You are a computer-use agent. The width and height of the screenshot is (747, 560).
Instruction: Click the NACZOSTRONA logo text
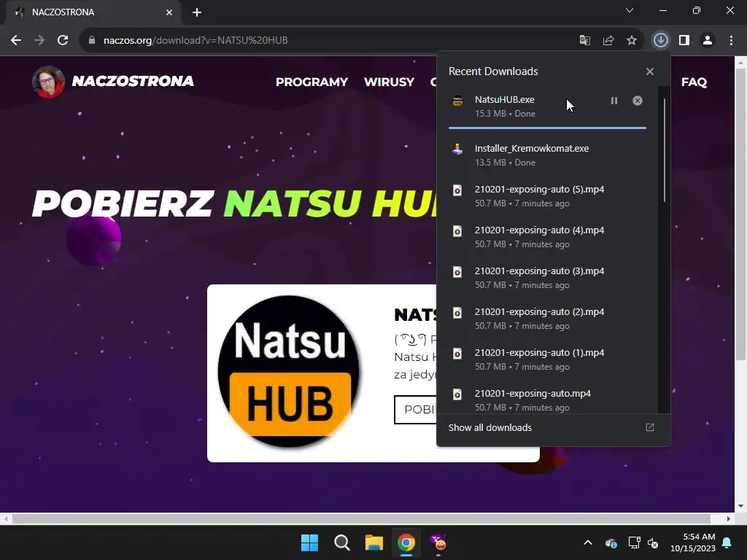pyautogui.click(x=133, y=81)
